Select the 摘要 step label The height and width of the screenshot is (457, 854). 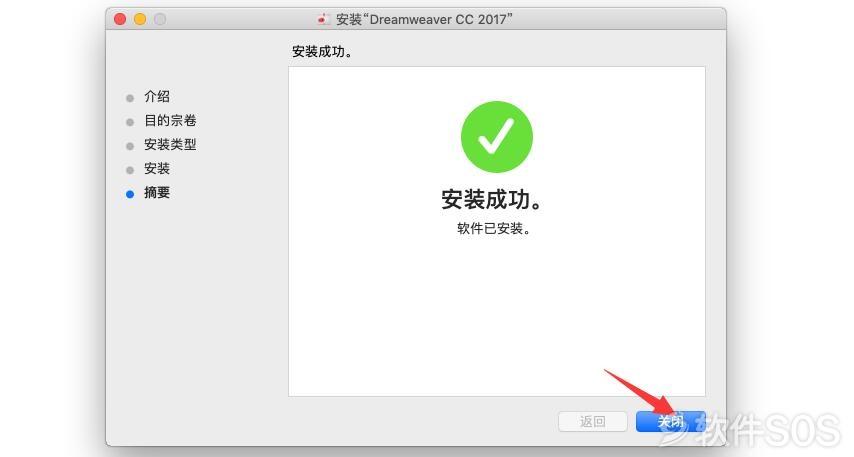coord(157,192)
